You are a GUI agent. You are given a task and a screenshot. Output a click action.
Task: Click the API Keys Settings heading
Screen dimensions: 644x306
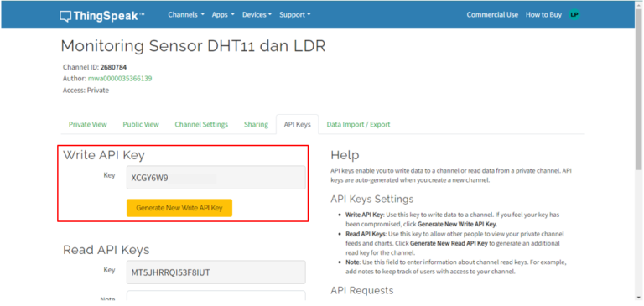click(x=371, y=199)
